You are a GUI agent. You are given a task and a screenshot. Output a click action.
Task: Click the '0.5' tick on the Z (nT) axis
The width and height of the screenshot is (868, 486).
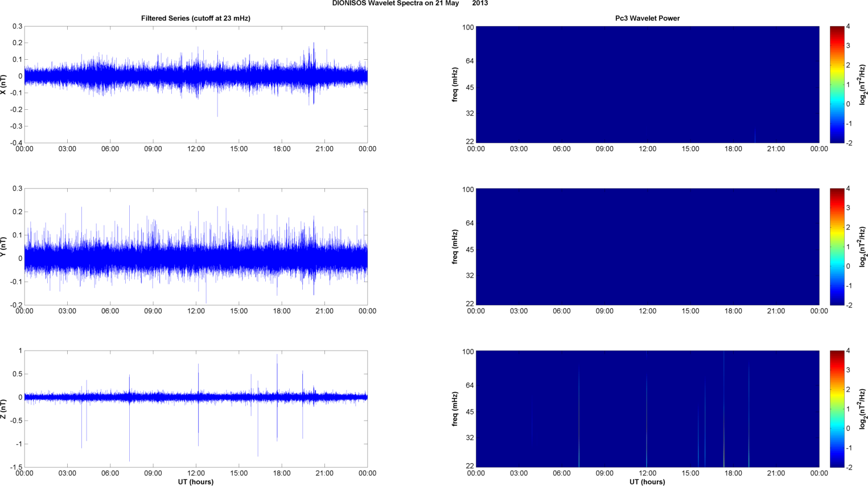(17, 374)
